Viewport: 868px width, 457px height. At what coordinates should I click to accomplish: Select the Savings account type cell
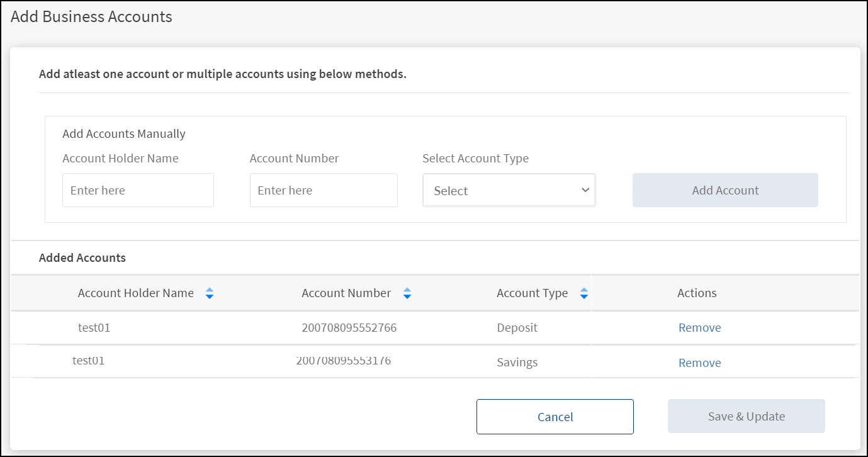(x=517, y=363)
